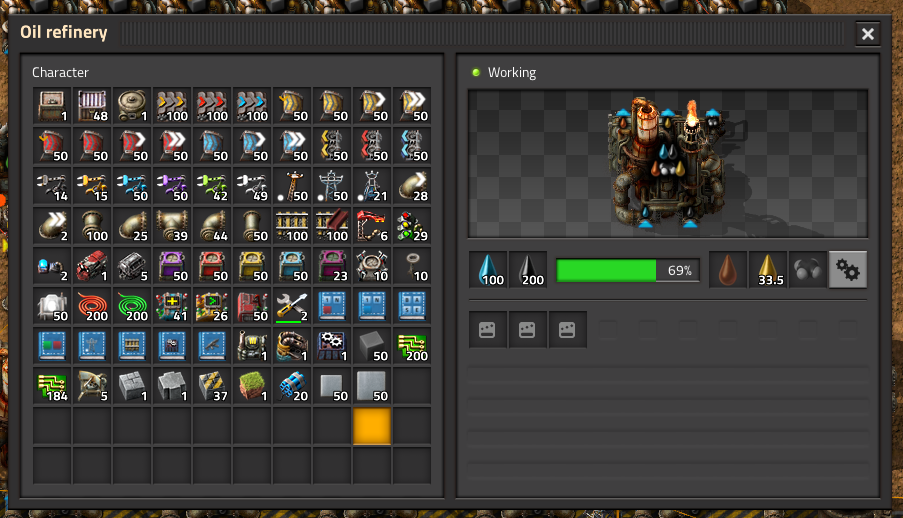Click the leftmost empty module slot
Screen dimensions: 903x518
[x=488, y=330]
